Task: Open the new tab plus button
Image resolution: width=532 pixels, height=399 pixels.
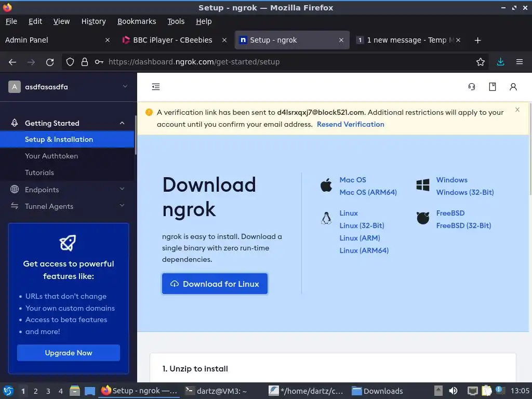Action: click(478, 41)
